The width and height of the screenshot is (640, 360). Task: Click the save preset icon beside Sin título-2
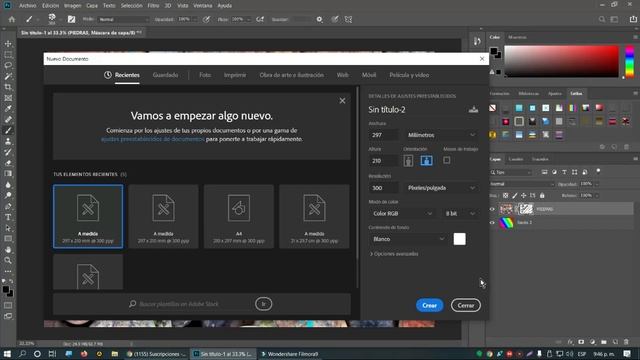[473, 109]
